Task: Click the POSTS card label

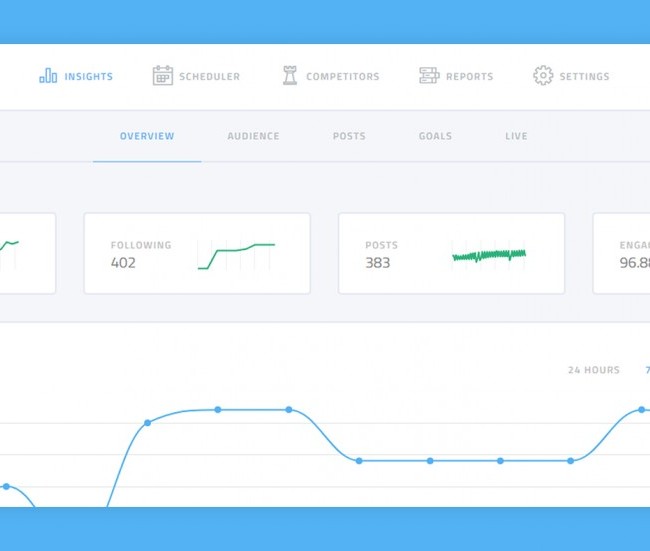Action: click(381, 245)
